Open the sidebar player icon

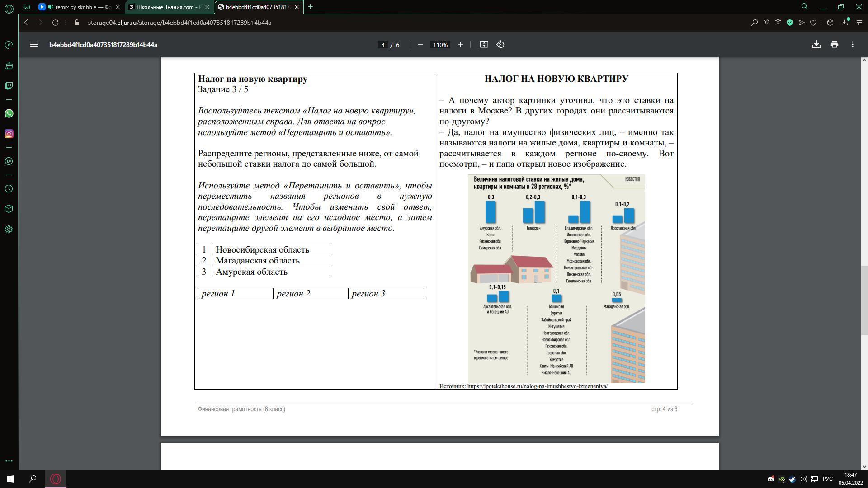pos(9,161)
